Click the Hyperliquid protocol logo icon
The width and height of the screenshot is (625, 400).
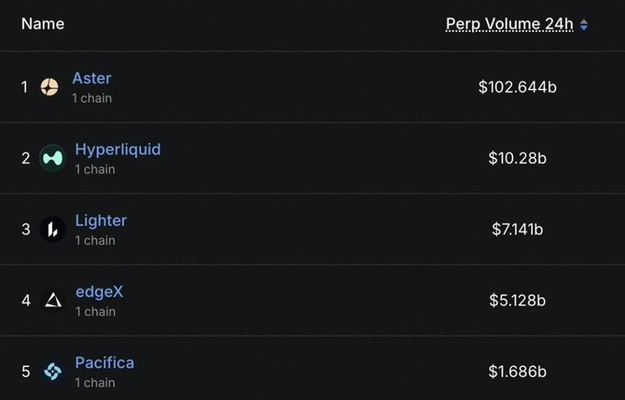coord(52,158)
